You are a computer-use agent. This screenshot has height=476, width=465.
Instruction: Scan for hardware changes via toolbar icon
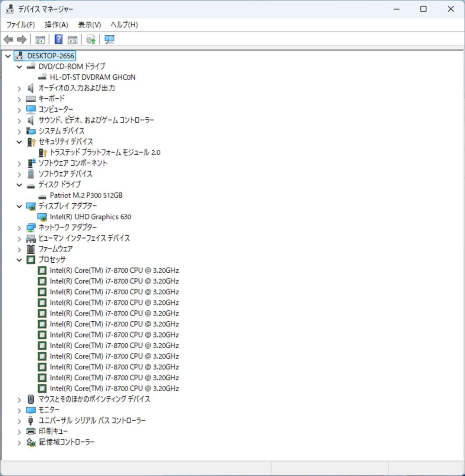click(109, 40)
